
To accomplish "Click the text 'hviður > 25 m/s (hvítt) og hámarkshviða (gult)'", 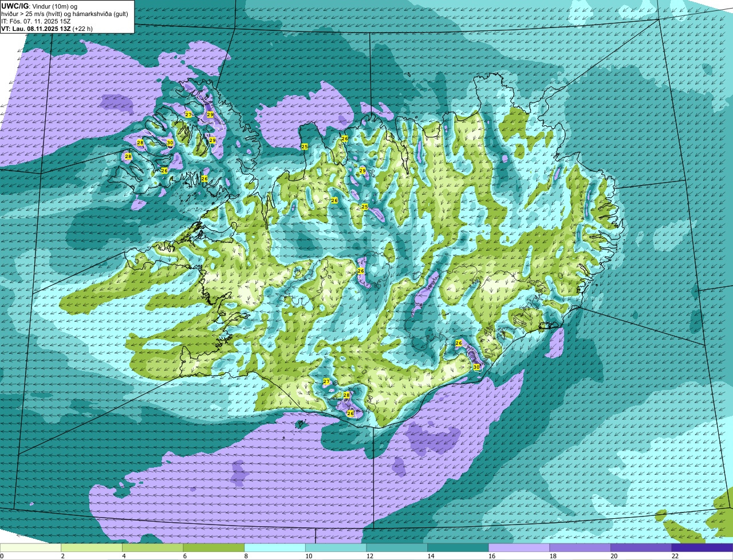I will tap(65, 13).
